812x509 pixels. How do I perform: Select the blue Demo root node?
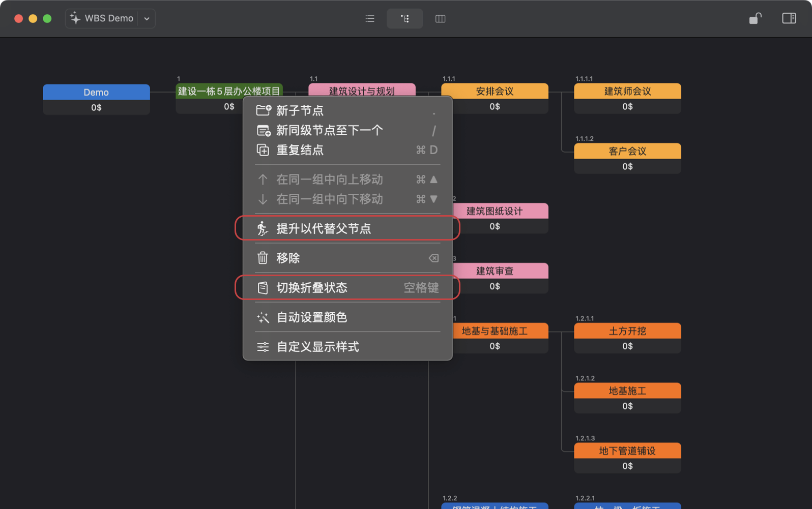[96, 93]
